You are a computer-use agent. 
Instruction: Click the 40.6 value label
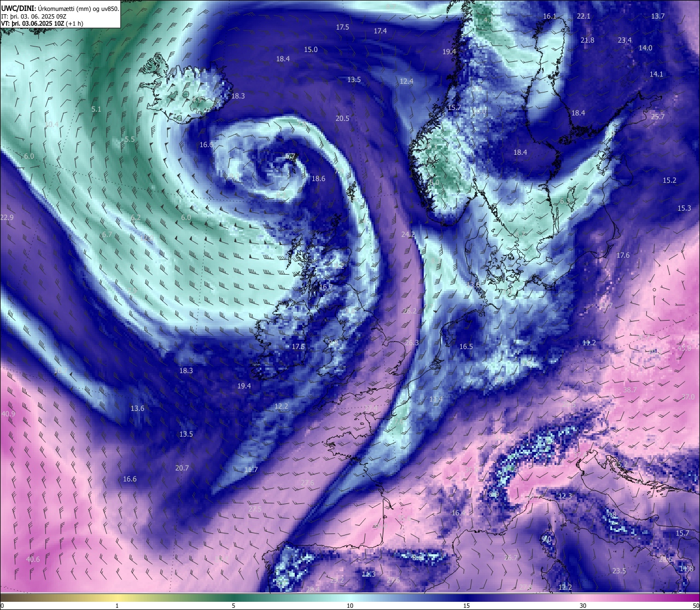[33, 559]
